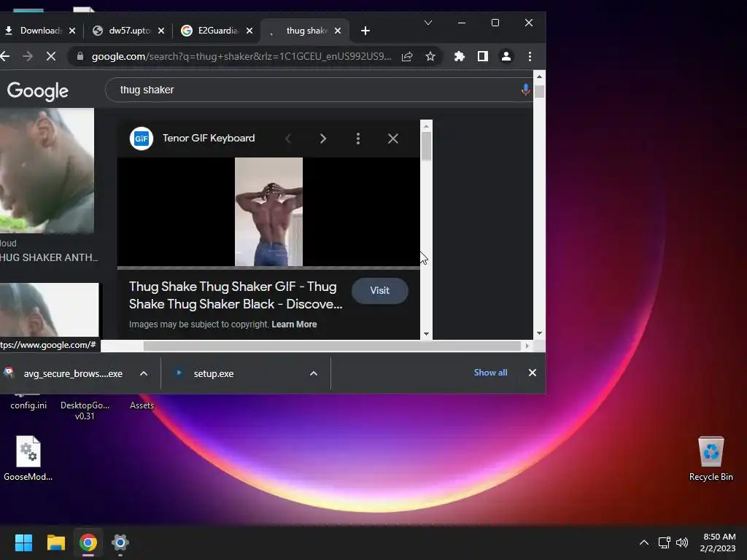This screenshot has width=747, height=560.
Task: Stop loading the page
Action: tap(51, 56)
